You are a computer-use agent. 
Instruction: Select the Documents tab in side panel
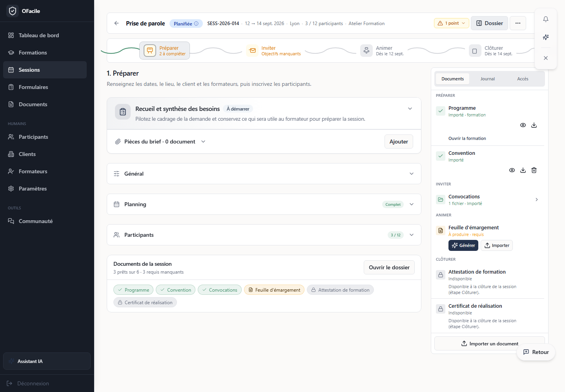pos(452,79)
